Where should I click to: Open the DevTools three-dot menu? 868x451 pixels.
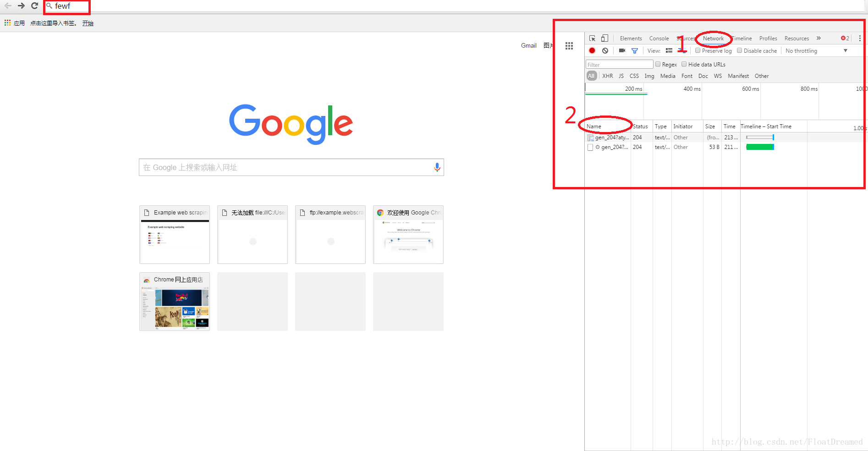point(860,38)
